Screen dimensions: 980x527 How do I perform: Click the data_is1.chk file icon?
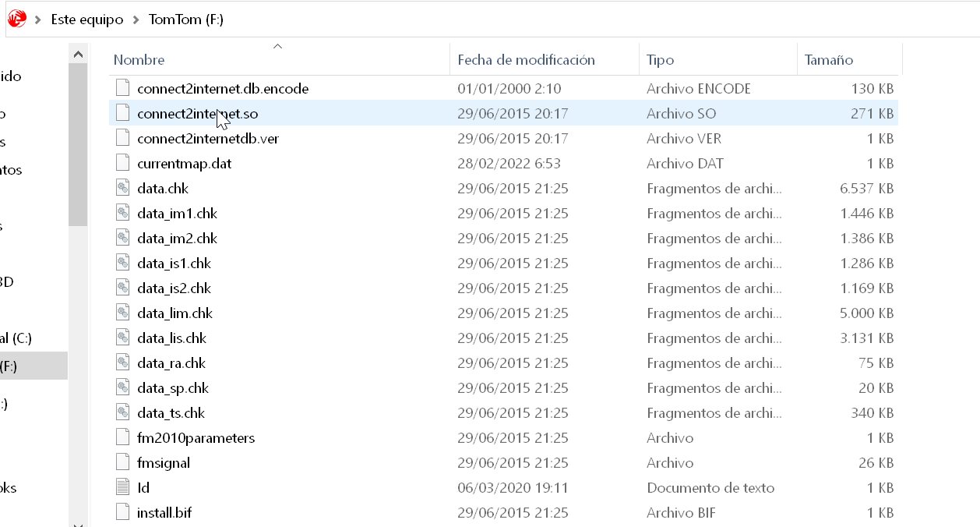point(121,263)
